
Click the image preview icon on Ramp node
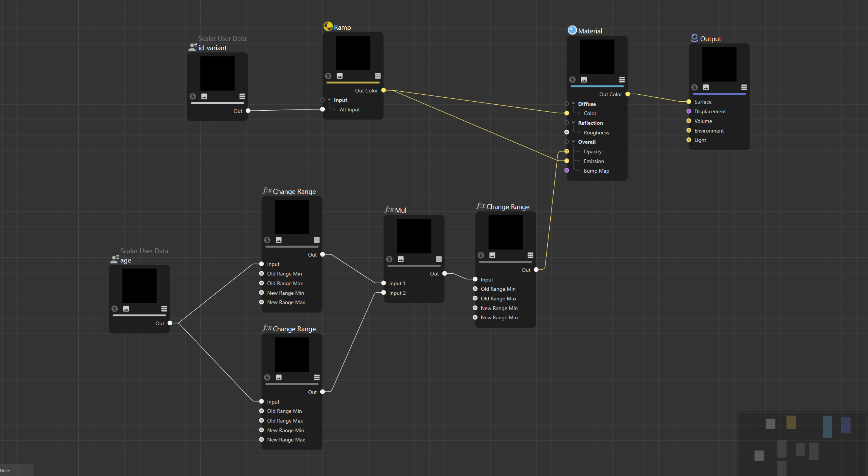point(340,76)
